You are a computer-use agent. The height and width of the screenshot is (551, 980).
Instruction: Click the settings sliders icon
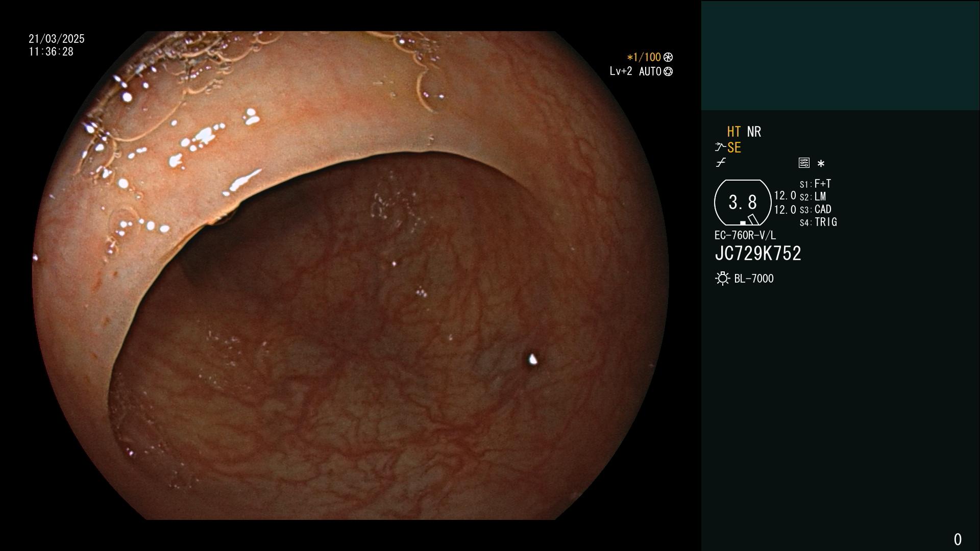pyautogui.click(x=804, y=163)
